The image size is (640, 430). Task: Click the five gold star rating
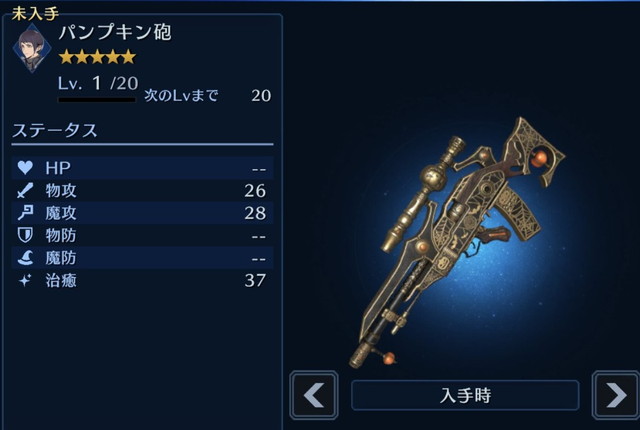(x=97, y=57)
